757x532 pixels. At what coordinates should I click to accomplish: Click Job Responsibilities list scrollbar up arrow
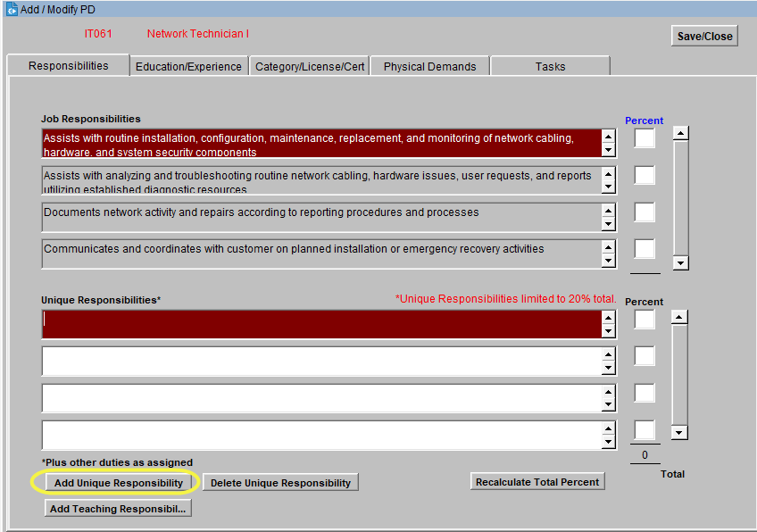[681, 133]
